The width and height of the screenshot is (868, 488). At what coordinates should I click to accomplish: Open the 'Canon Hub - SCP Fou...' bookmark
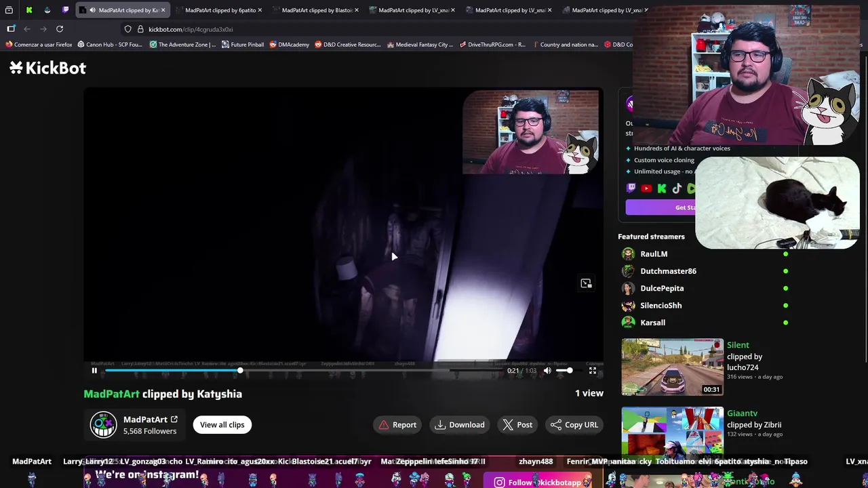point(110,45)
